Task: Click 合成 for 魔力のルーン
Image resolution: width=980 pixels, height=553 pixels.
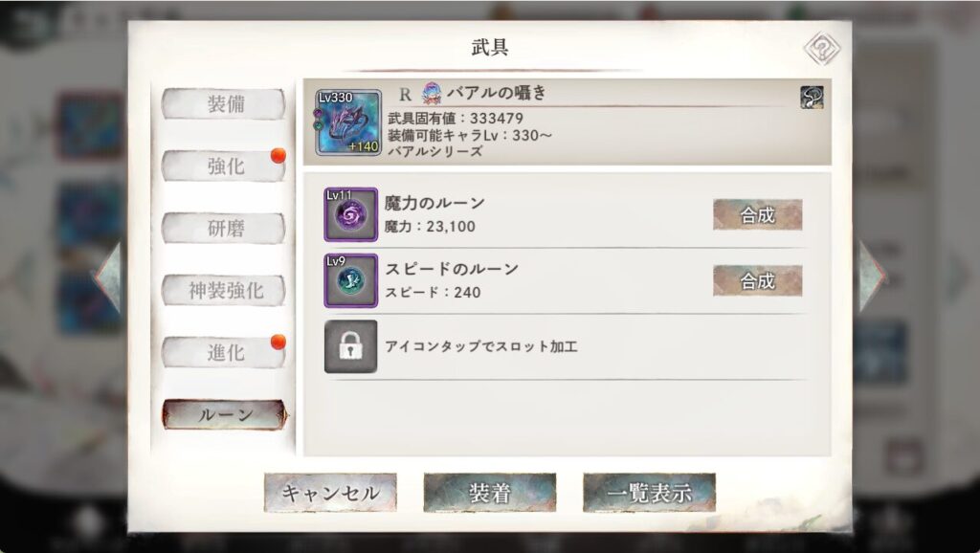Action: [758, 215]
